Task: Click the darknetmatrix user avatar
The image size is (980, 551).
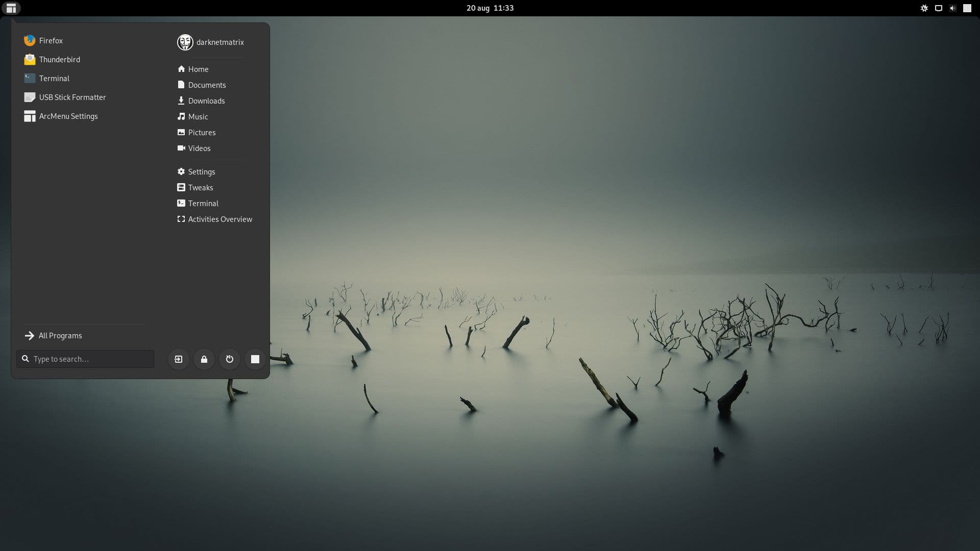Action: click(185, 42)
